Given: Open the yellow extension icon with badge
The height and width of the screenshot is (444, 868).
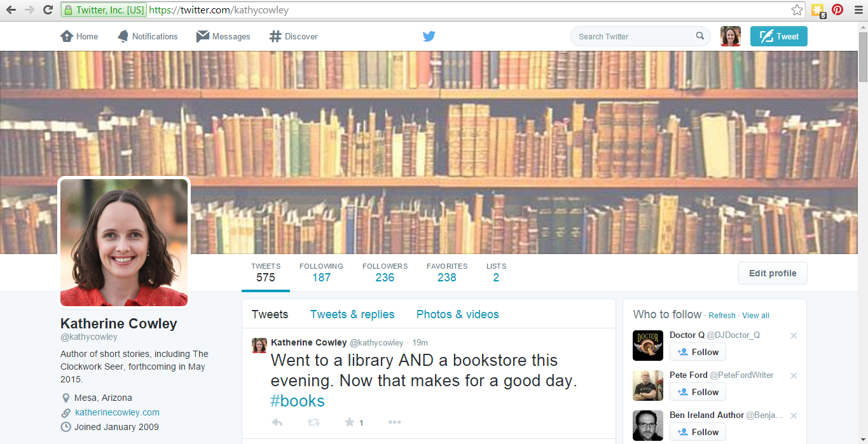Looking at the screenshot, I should click(818, 10).
